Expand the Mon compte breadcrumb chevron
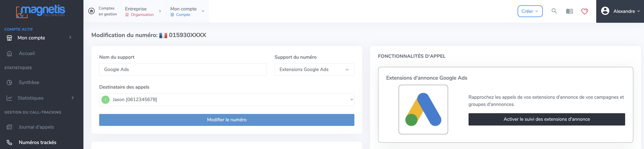The height and width of the screenshot is (149, 644). tap(203, 11)
